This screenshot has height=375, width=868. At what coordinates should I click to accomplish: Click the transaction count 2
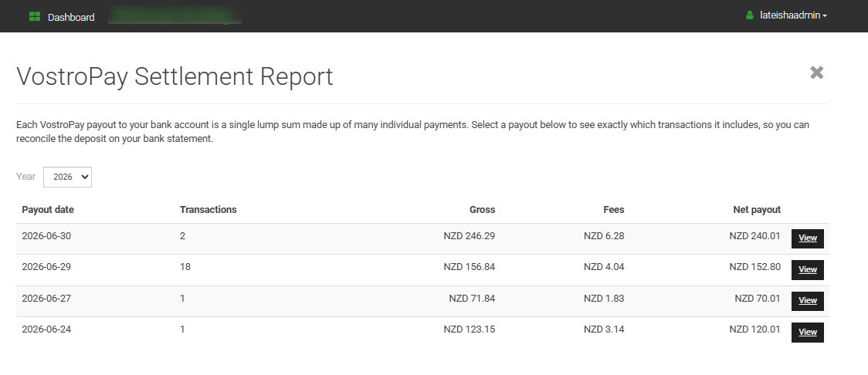pyautogui.click(x=183, y=236)
